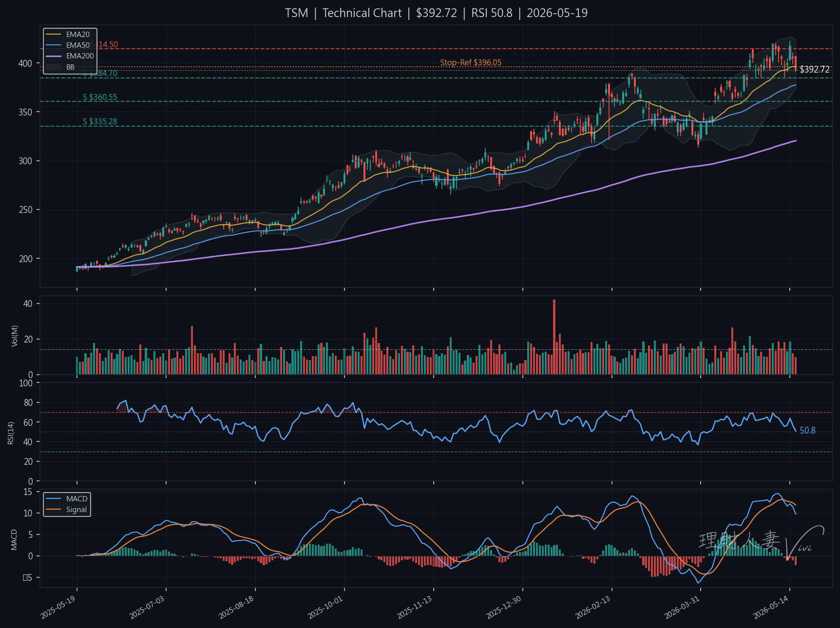This screenshot has height=628, width=840.
Task: Select the EMA20 legend label
Action: 78,35
